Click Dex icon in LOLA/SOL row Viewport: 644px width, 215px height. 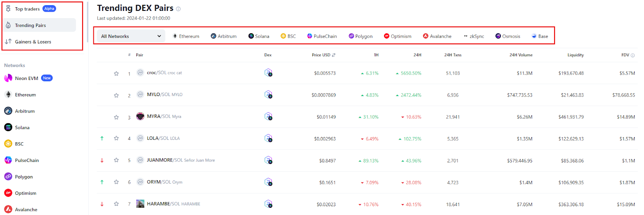point(268,138)
